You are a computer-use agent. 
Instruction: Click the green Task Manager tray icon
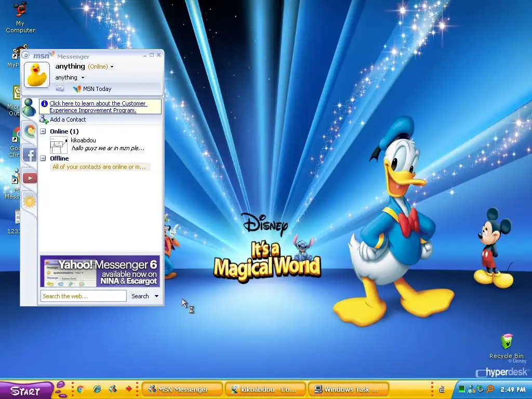click(462, 389)
